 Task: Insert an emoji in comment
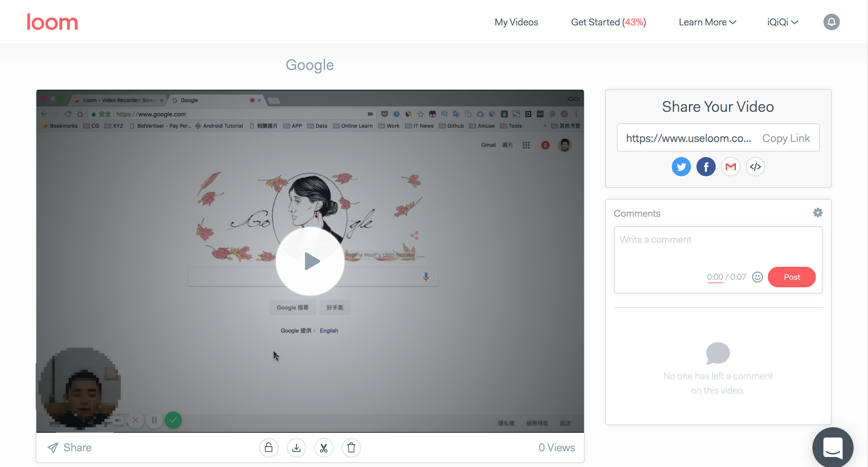coord(757,277)
